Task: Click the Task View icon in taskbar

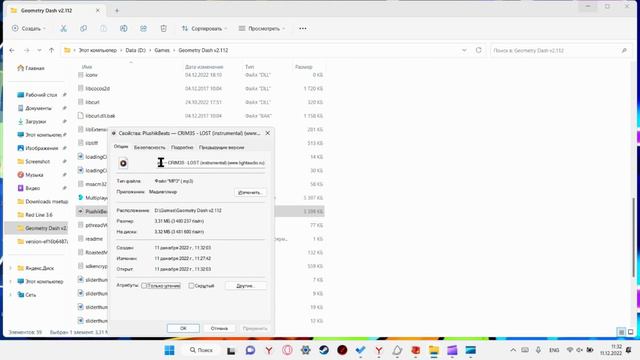Action: 231,350
